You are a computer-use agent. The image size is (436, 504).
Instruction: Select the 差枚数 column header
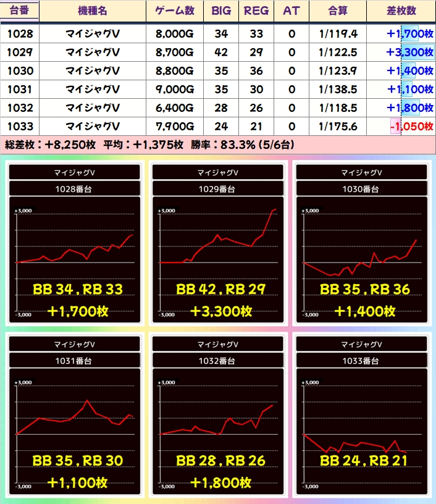[x=401, y=10]
